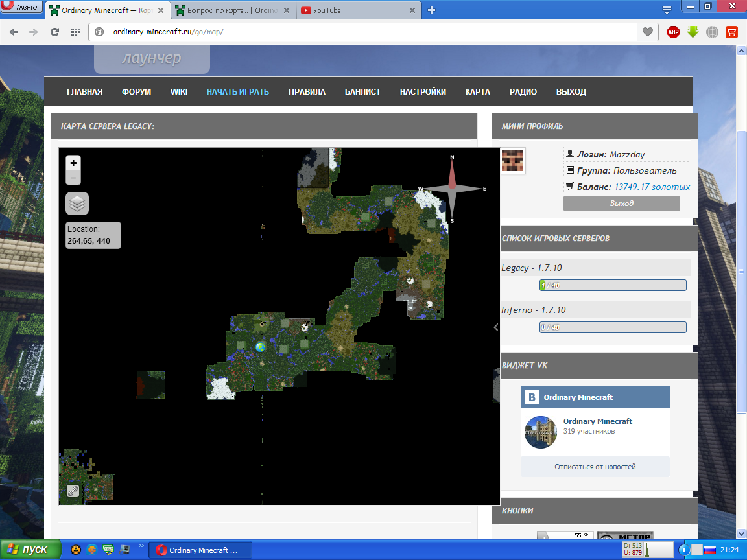Click НАЧАТЬ ИГРАТЬ menu item
Viewport: 747px width, 560px height.
coord(238,92)
